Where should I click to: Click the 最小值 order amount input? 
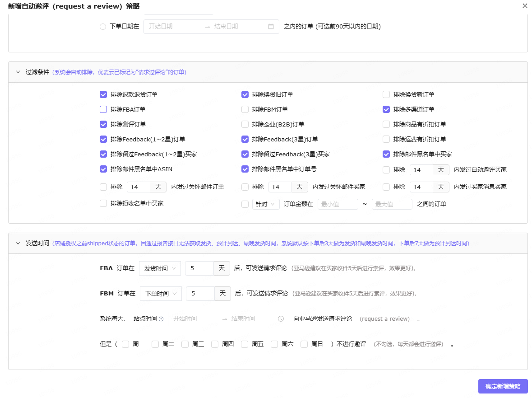(x=338, y=204)
